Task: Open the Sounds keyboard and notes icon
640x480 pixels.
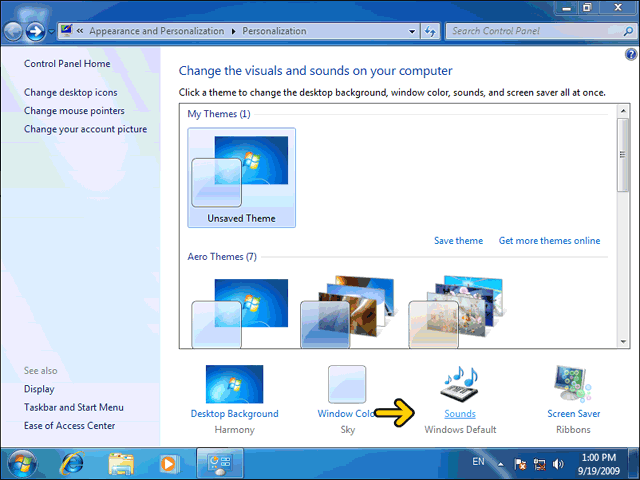Action: tap(460, 384)
